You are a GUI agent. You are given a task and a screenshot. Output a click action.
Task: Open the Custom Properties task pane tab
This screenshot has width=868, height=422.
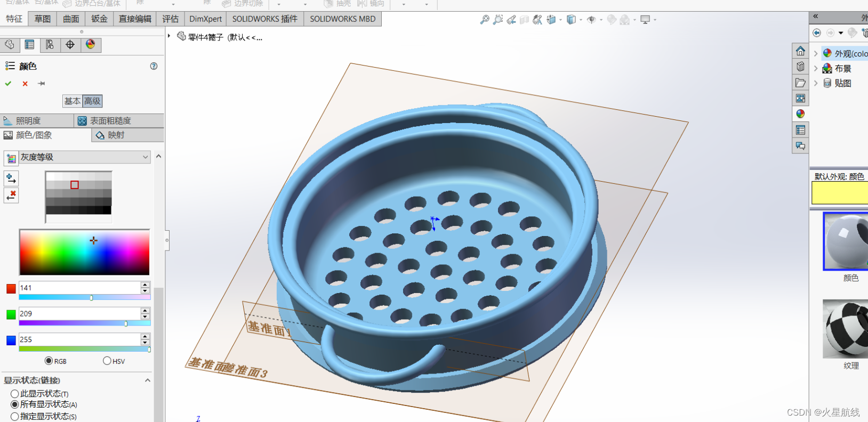pyautogui.click(x=800, y=130)
